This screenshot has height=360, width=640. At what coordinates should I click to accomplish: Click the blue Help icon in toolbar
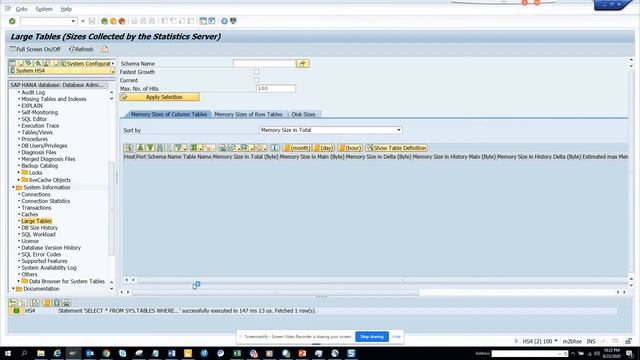[x=224, y=21]
